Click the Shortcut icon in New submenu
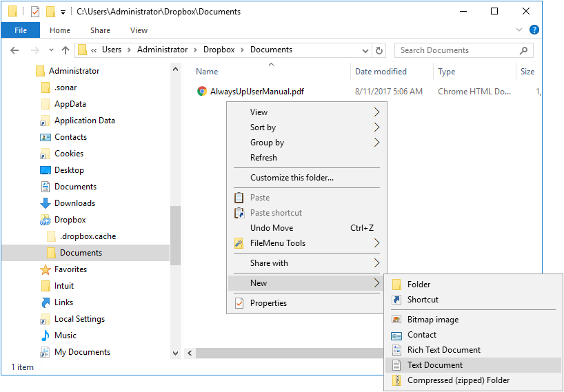This screenshot has height=392, width=564. (x=396, y=300)
